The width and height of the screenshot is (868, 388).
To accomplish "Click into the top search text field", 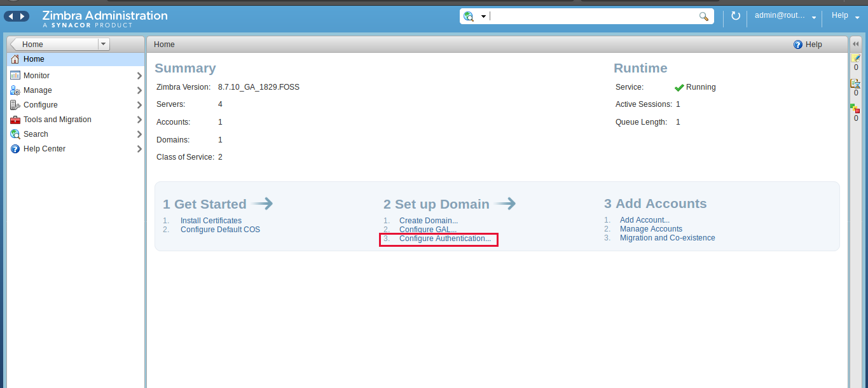I will 593,17.
